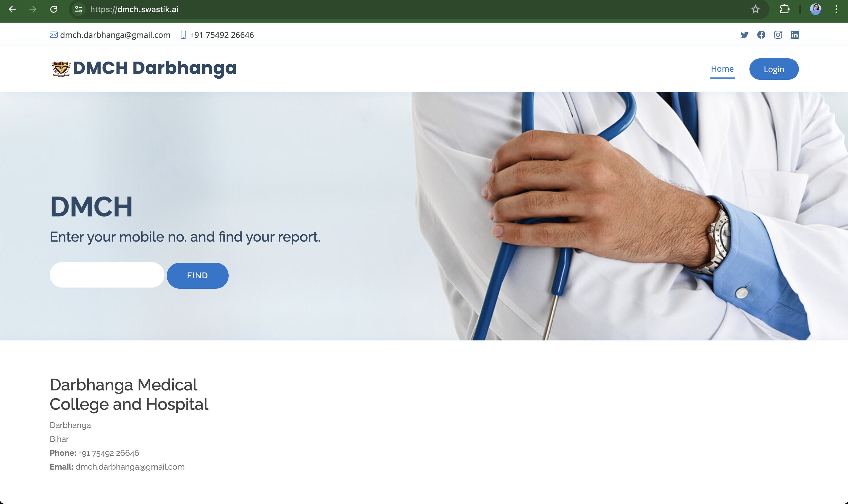Viewport: 848px width, 504px height.
Task: Click the FIND button
Action: pyautogui.click(x=197, y=275)
